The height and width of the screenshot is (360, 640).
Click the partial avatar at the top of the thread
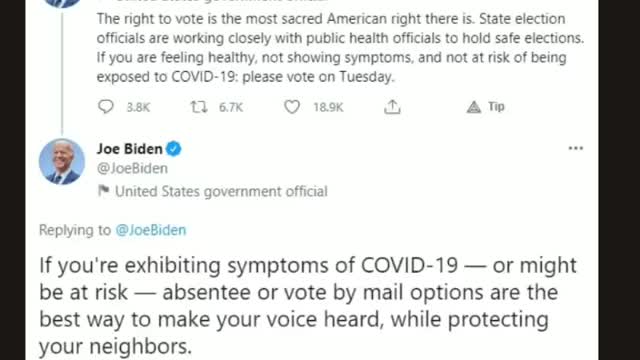tap(62, 3)
